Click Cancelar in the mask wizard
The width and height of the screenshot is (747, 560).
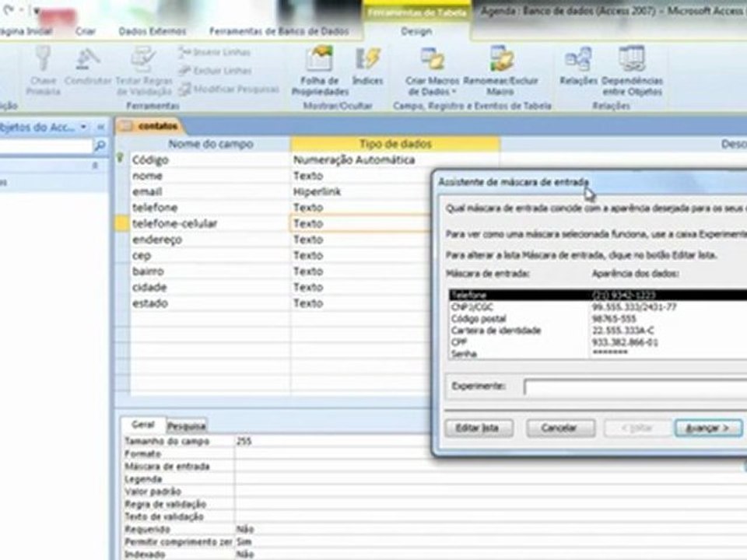(x=560, y=428)
